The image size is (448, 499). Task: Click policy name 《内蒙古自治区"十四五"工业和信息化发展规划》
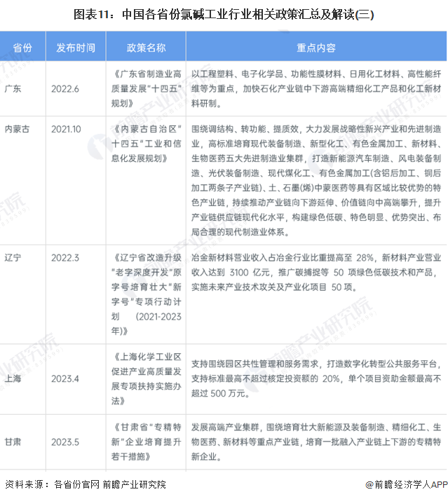tap(146, 144)
